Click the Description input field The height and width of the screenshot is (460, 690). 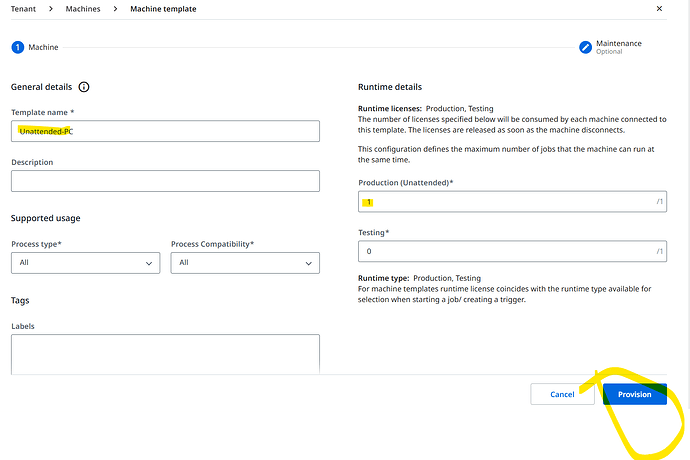tap(165, 181)
